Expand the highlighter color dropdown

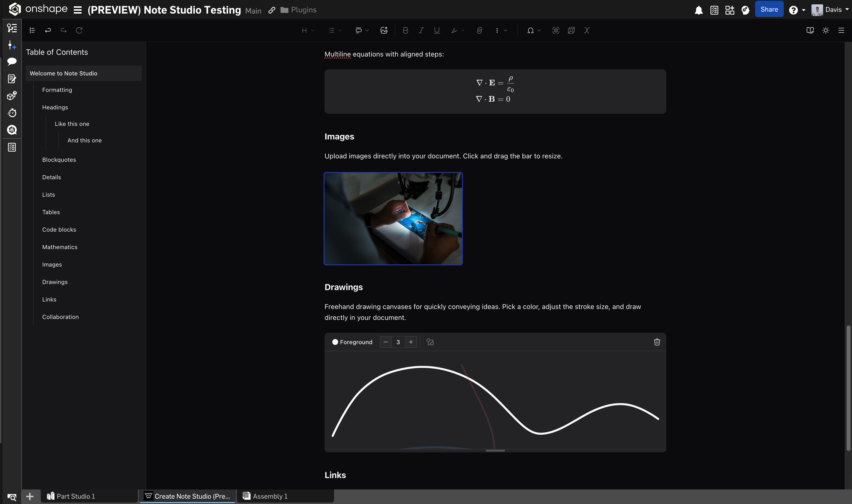click(x=463, y=31)
